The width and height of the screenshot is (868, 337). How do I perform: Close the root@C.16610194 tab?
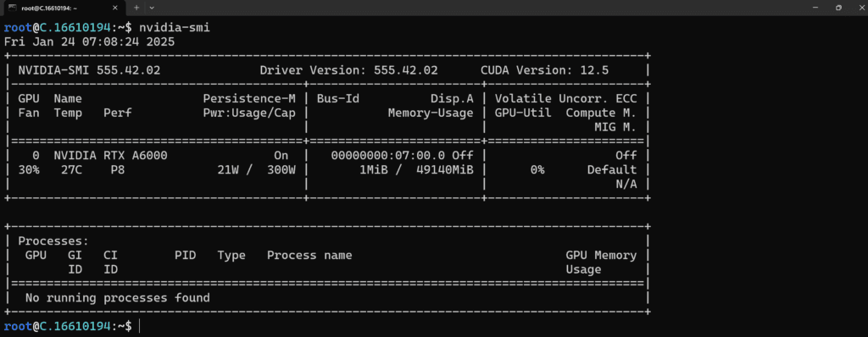115,8
